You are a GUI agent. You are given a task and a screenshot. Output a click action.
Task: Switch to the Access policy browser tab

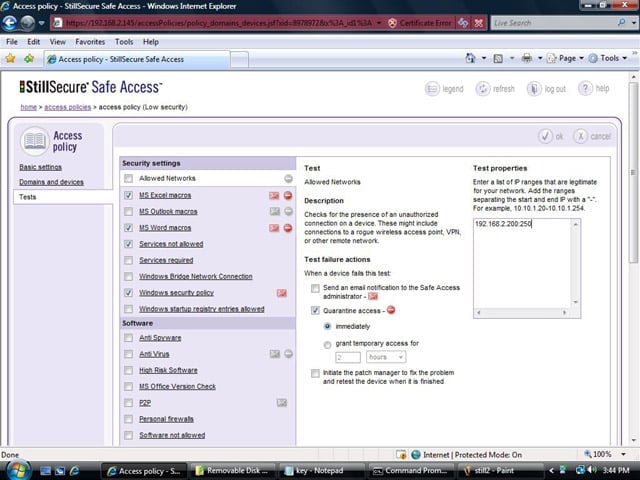tap(138, 59)
